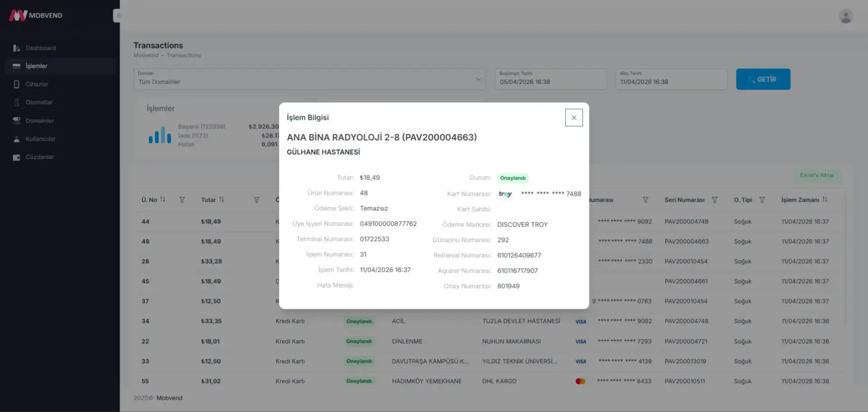Collapse the sidebar with chevron button

pyautogui.click(x=117, y=15)
